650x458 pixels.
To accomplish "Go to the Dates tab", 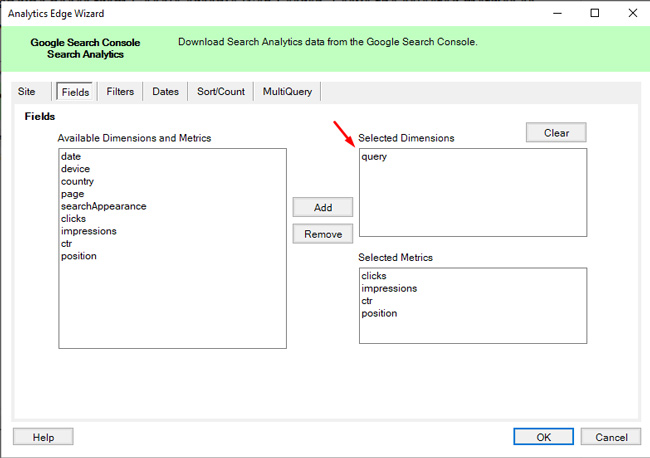I will point(165,92).
